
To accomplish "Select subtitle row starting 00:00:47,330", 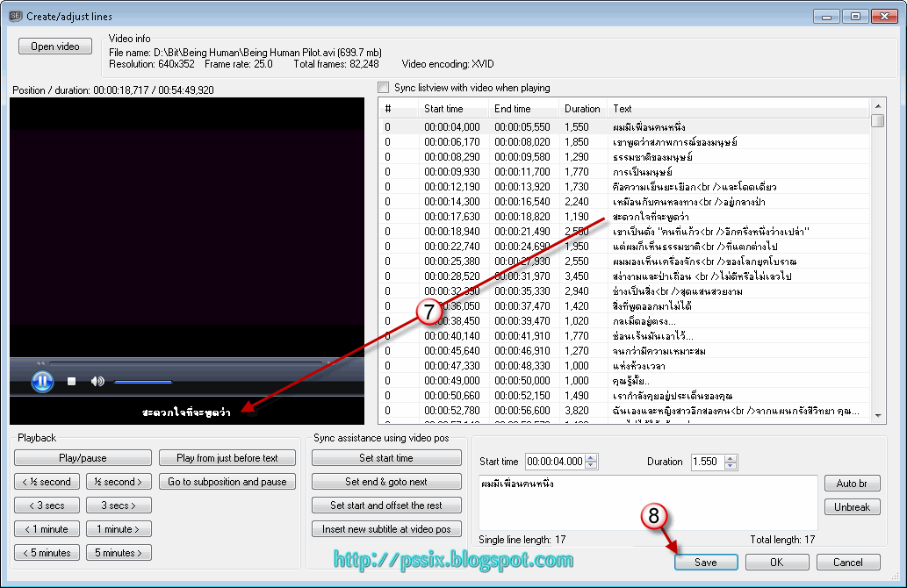I will (625, 366).
